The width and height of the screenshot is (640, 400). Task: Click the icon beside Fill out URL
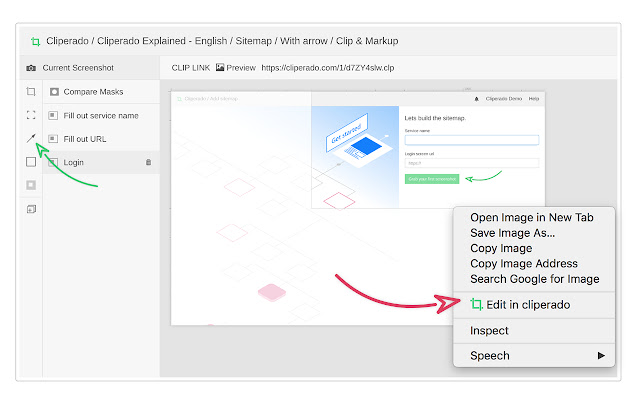pyautogui.click(x=53, y=139)
